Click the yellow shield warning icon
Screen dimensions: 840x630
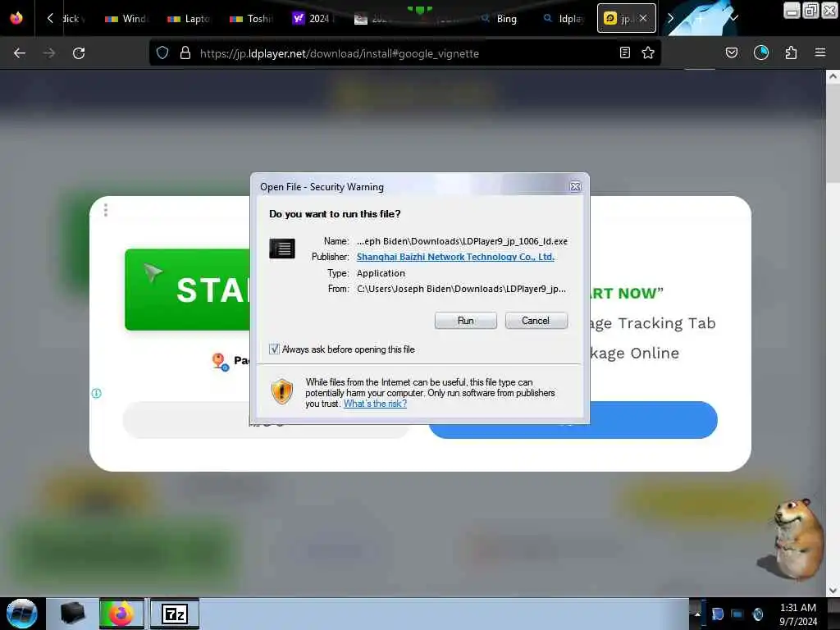pos(282,391)
